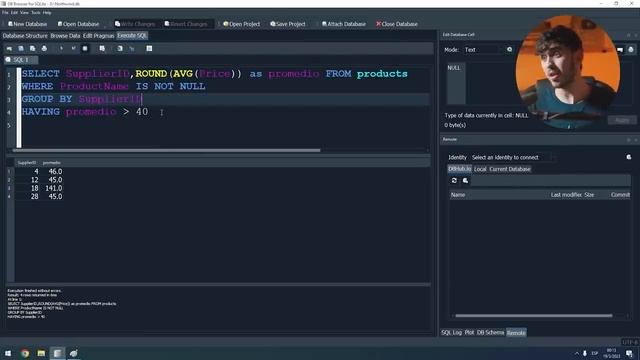640x360 pixels.
Task: Switch to SQL Log bottom tab
Action: (451, 333)
